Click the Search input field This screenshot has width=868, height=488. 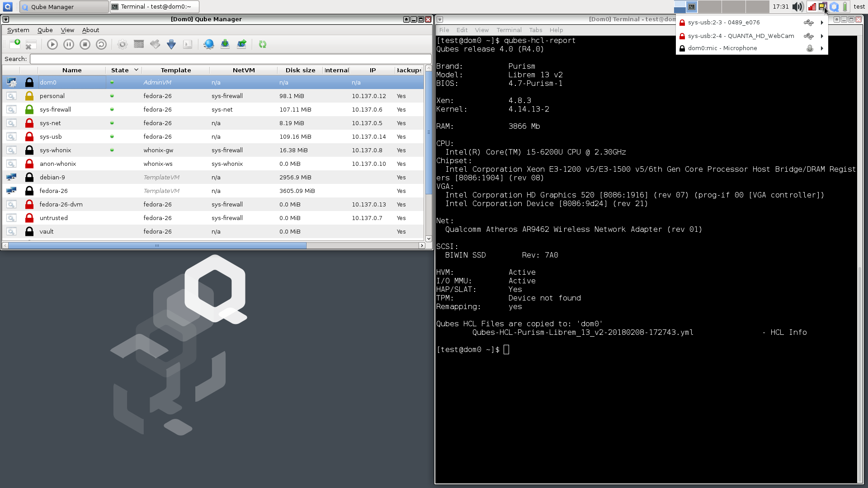[x=229, y=58]
